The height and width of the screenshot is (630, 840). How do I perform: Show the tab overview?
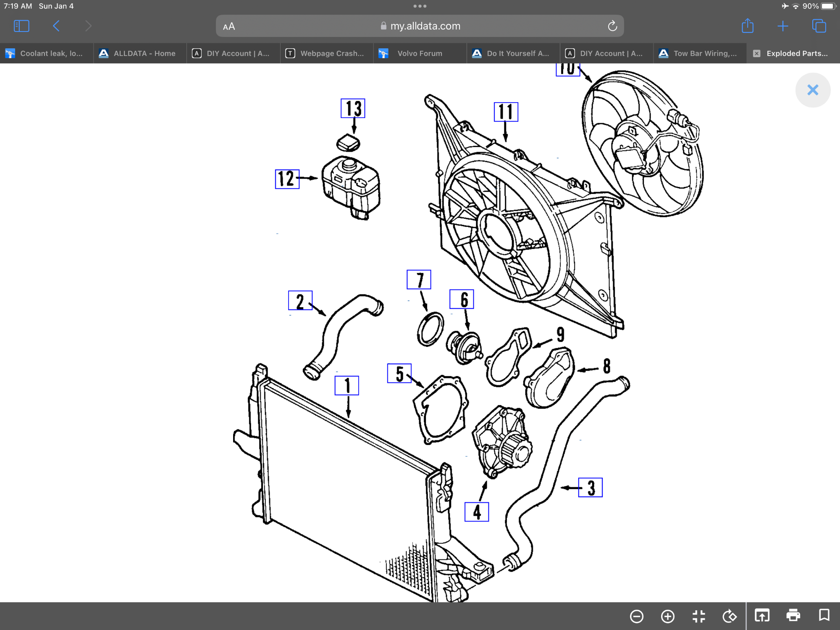pyautogui.click(x=819, y=26)
